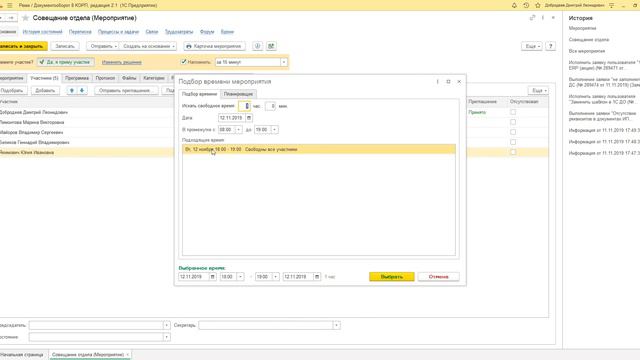The image size is (640, 360).
Task: Open the Протокол tab
Action: coord(105,78)
